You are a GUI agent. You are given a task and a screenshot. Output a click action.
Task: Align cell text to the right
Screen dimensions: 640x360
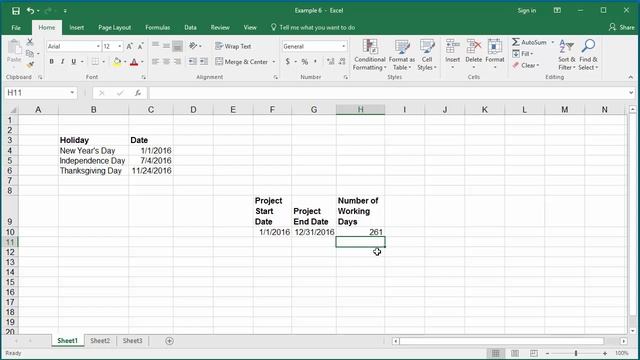[x=177, y=62]
